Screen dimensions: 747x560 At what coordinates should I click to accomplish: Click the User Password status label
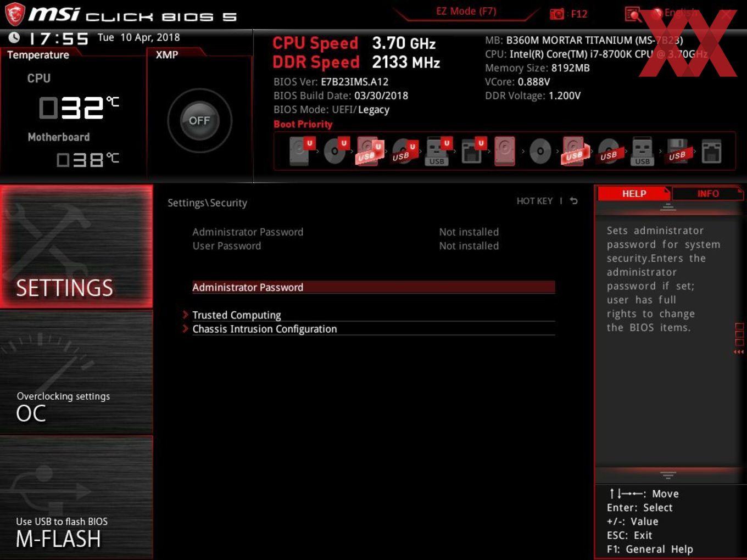point(227,246)
